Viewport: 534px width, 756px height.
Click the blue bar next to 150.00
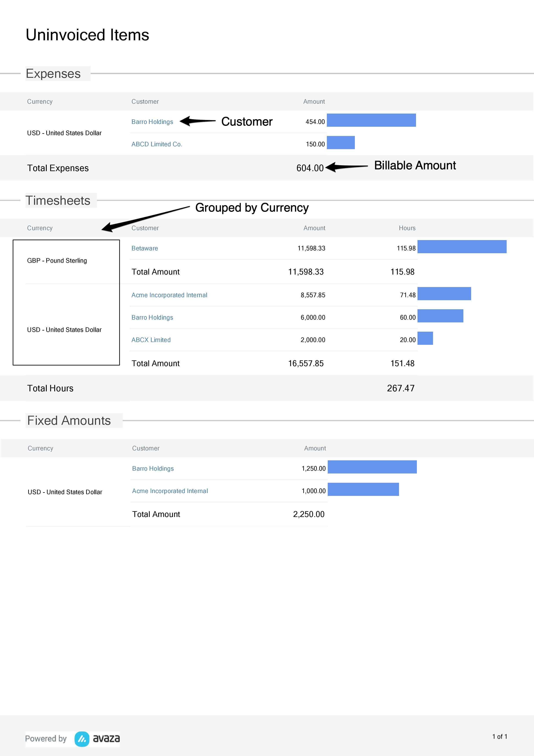pyautogui.click(x=341, y=143)
